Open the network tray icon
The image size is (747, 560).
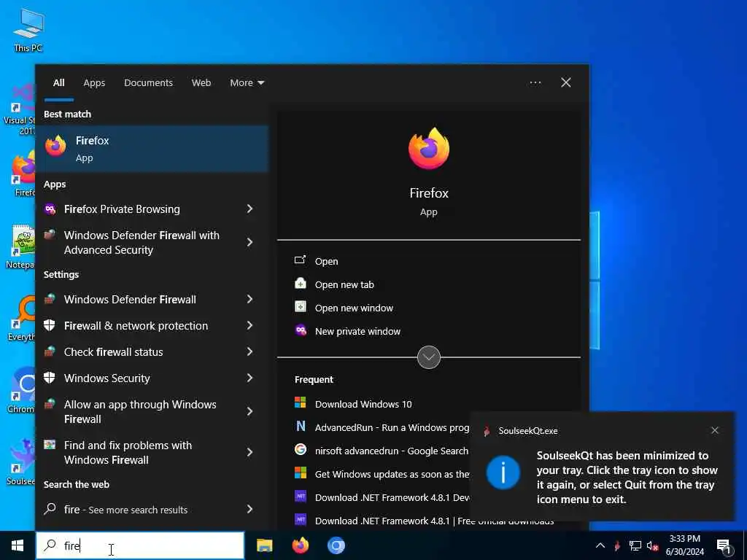(x=635, y=545)
